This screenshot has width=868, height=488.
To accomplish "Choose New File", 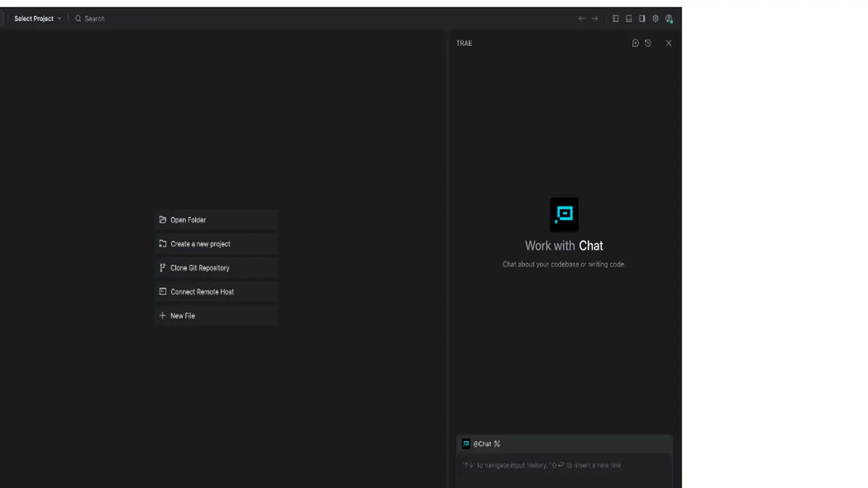I will (x=216, y=316).
